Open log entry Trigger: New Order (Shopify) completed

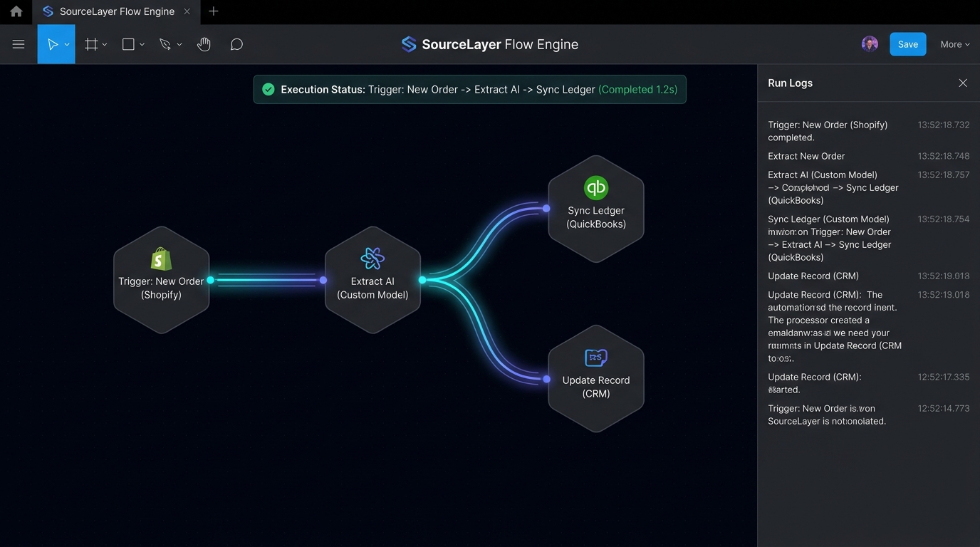(868, 131)
